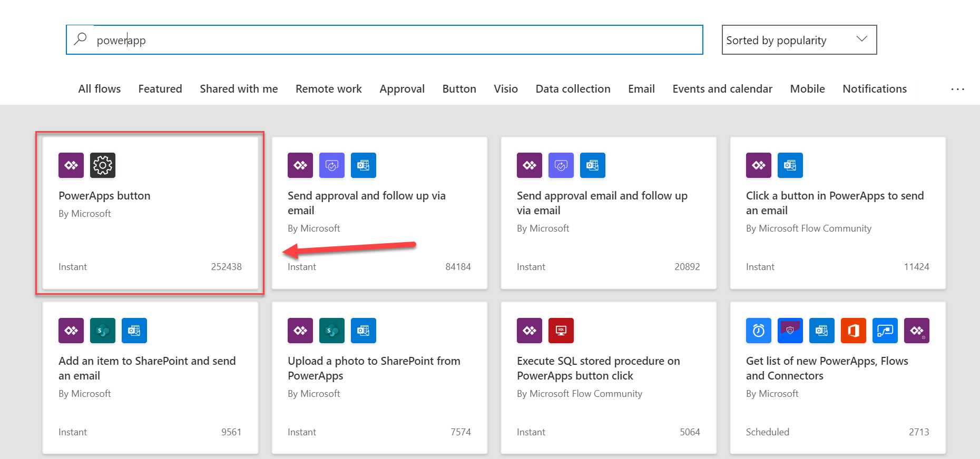Select the Email category tab
The image size is (980, 459).
pos(641,89)
